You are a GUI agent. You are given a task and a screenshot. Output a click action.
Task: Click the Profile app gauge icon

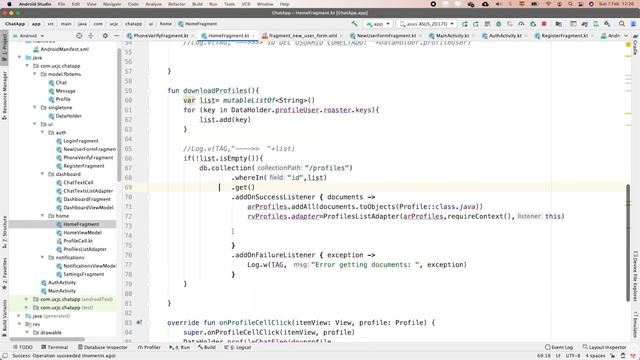click(521, 24)
